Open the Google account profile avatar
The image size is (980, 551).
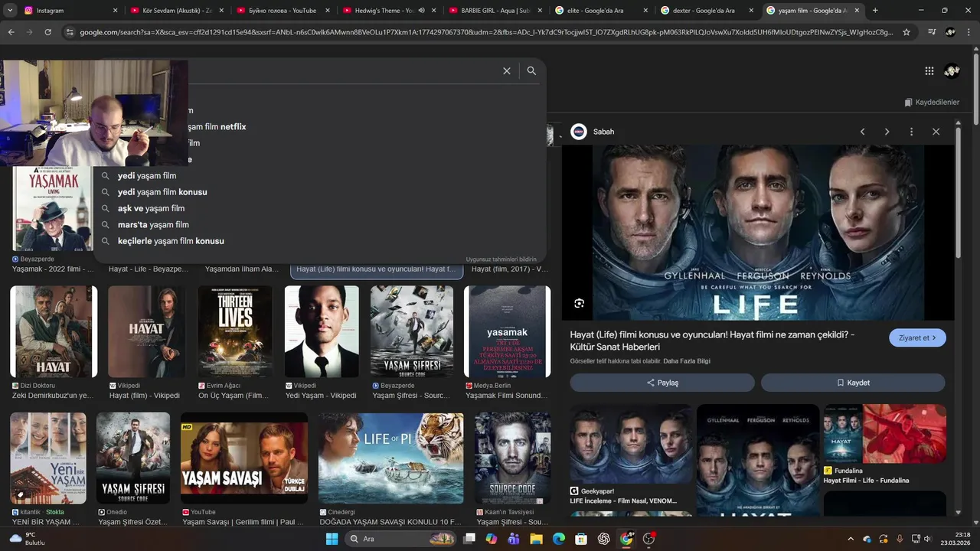coord(952,70)
